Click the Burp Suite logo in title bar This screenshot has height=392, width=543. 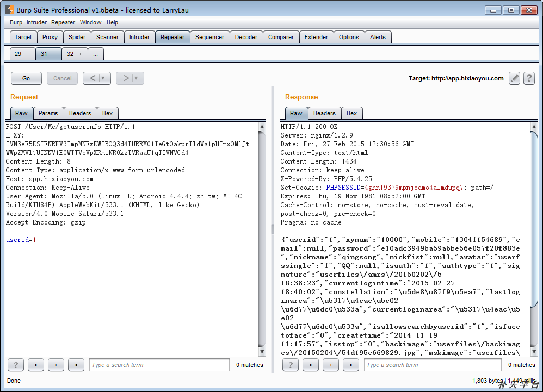coord(10,10)
